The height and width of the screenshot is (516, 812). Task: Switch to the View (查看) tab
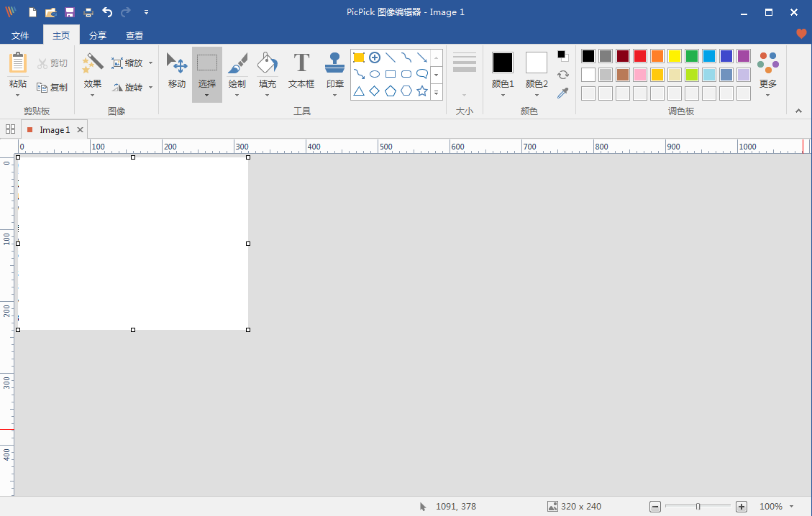[x=134, y=36]
